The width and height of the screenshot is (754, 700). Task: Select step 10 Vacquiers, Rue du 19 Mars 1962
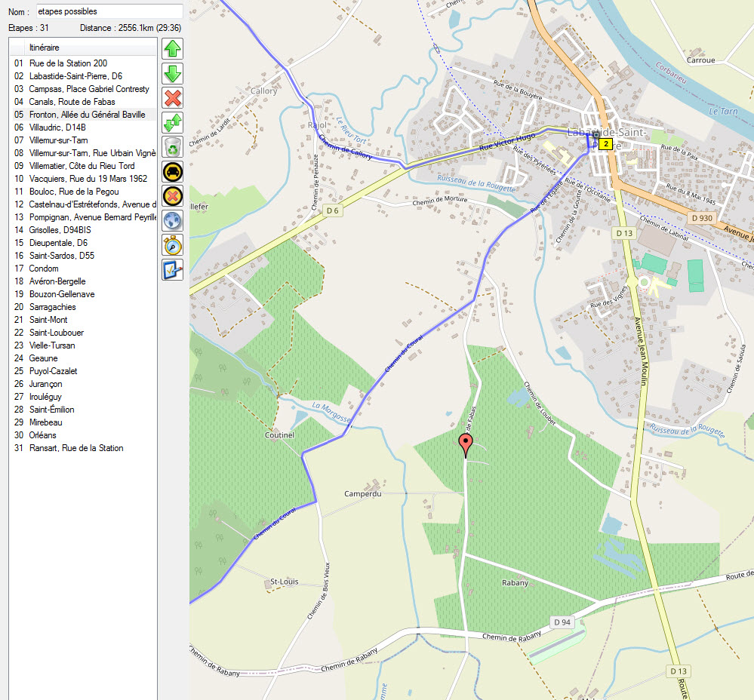coord(88,179)
